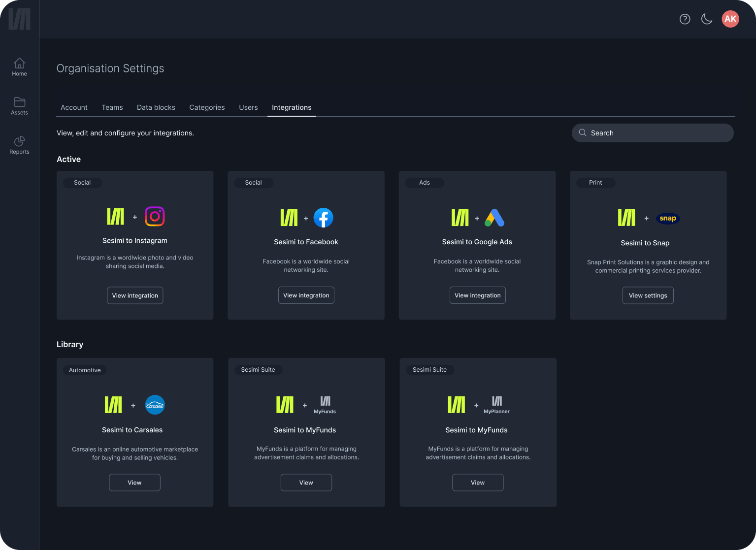This screenshot has width=756, height=550.
Task: Open the Data blocks tab
Action: pos(156,107)
